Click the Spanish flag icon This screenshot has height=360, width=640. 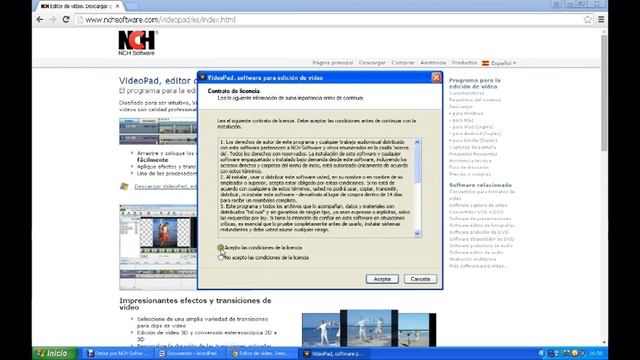[485, 63]
